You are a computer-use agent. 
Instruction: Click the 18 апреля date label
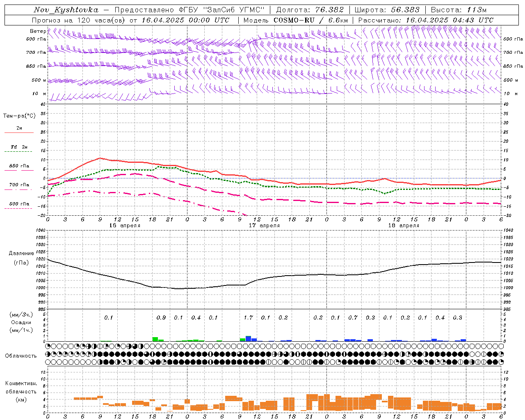coord(404,226)
